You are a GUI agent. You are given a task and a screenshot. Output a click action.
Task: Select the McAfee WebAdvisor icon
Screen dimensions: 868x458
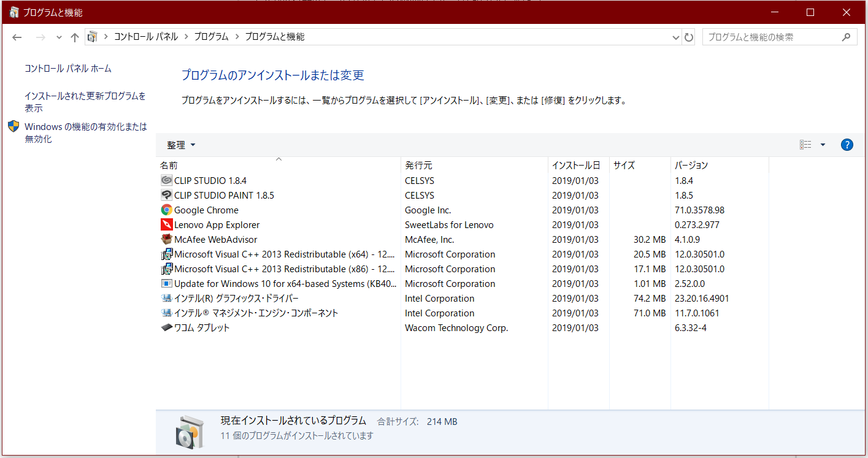[x=166, y=239]
